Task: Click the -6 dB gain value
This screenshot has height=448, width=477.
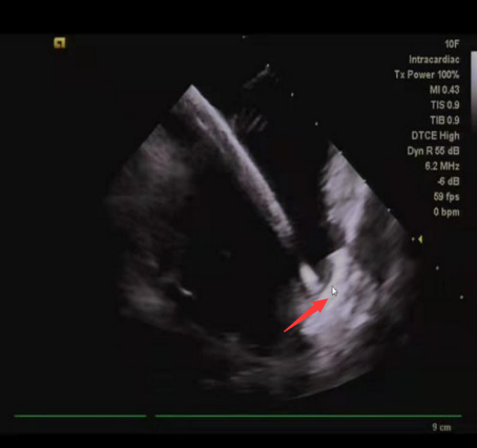Action: (449, 182)
